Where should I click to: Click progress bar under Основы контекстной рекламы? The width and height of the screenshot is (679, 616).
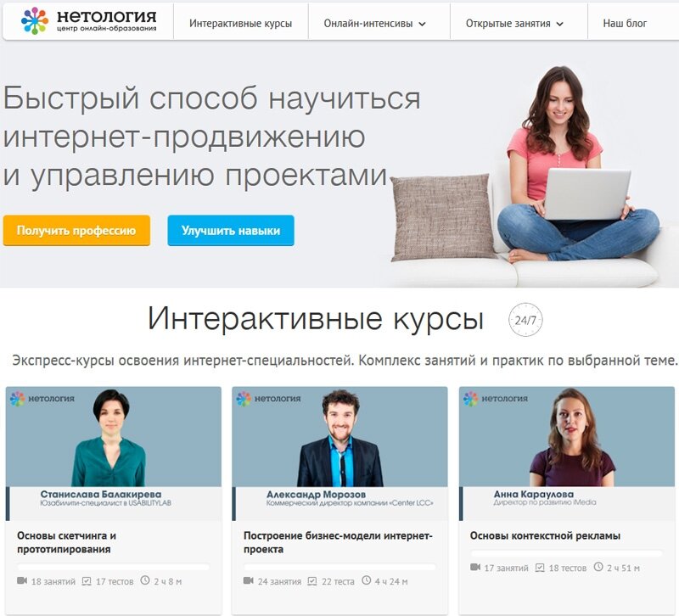[x=566, y=553]
